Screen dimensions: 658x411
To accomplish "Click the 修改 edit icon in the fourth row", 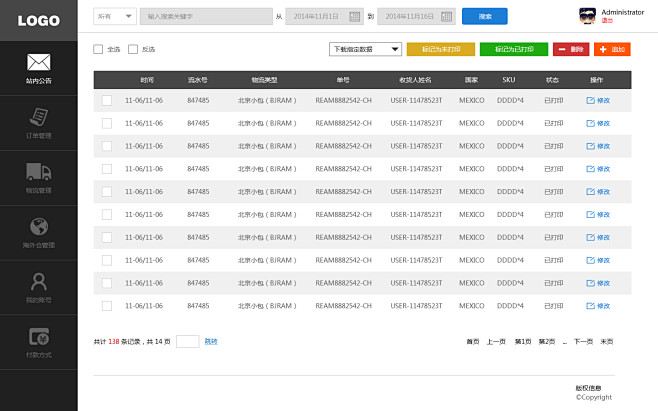I will point(590,169).
